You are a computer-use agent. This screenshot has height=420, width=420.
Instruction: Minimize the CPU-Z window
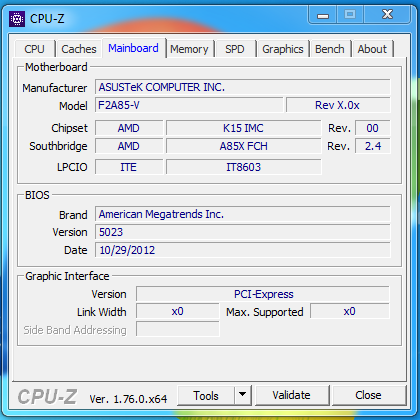click(x=323, y=15)
